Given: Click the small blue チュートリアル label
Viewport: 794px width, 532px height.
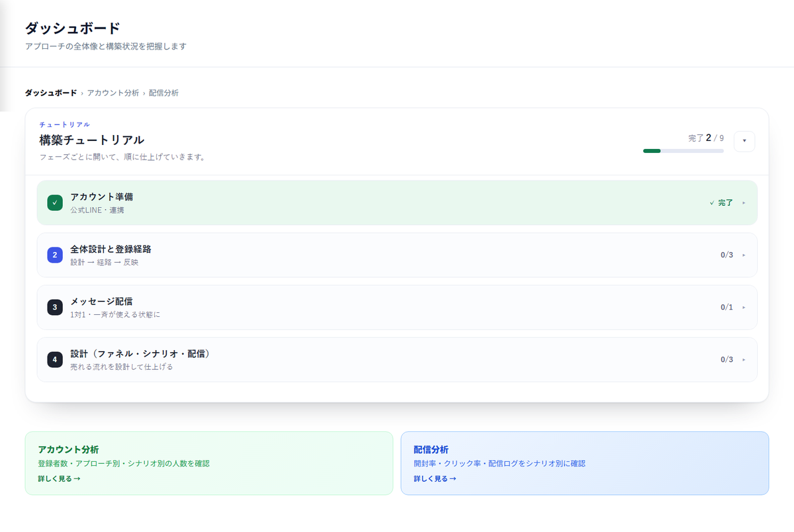Looking at the screenshot, I should point(65,124).
